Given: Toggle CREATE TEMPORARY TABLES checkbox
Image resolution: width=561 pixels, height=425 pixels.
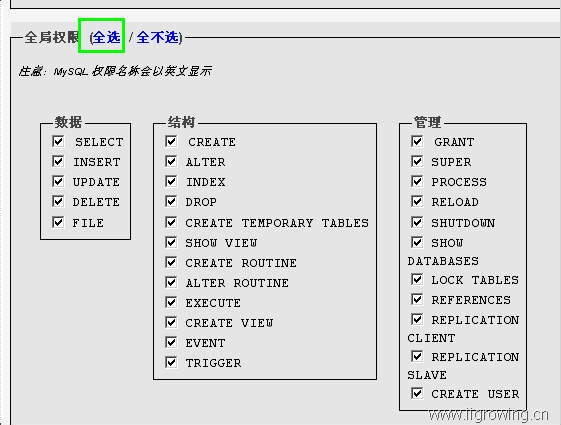Looking at the screenshot, I should point(171,222).
